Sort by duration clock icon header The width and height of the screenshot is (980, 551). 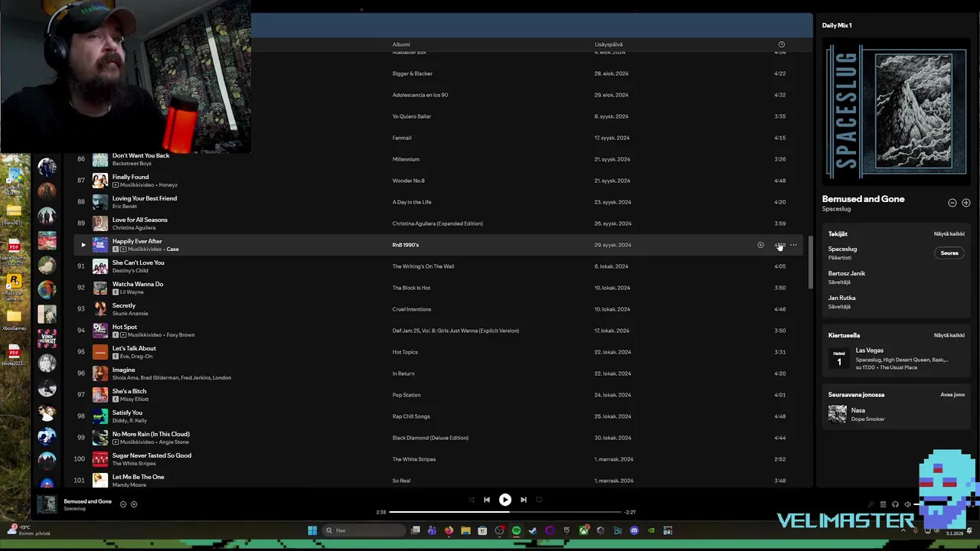click(x=781, y=44)
